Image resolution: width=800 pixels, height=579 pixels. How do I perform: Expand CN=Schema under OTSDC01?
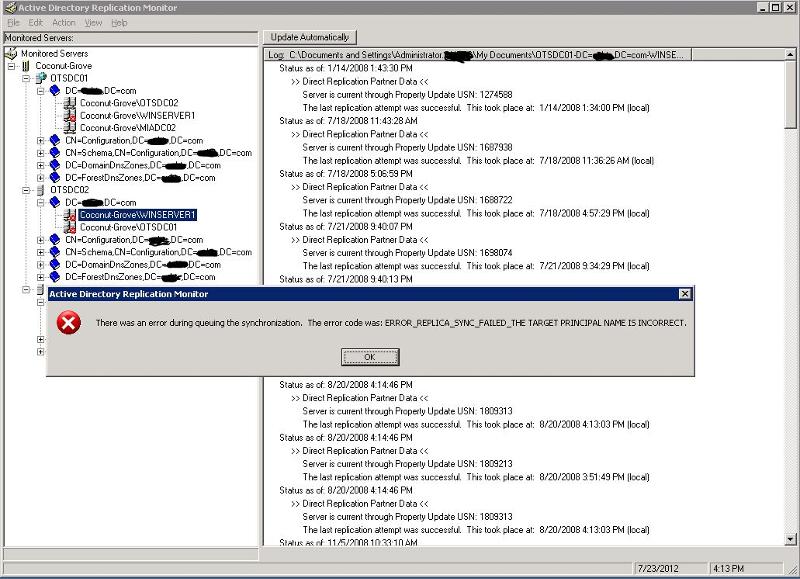click(41, 153)
